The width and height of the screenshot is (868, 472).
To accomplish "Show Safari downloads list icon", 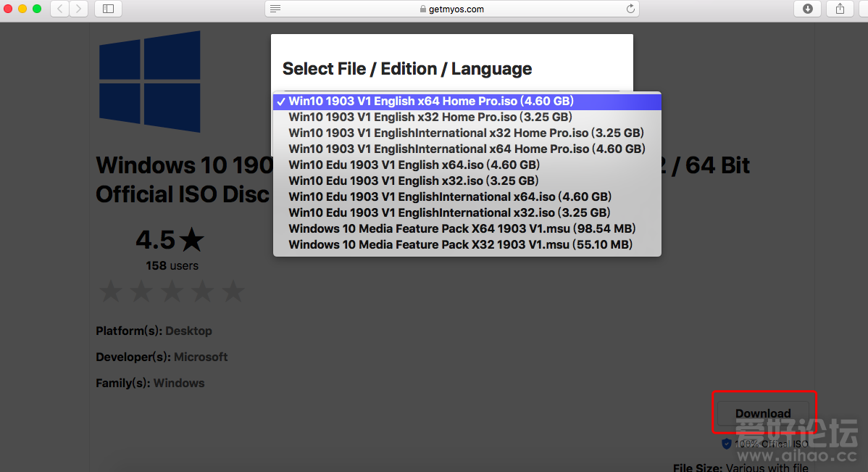I will click(x=807, y=9).
